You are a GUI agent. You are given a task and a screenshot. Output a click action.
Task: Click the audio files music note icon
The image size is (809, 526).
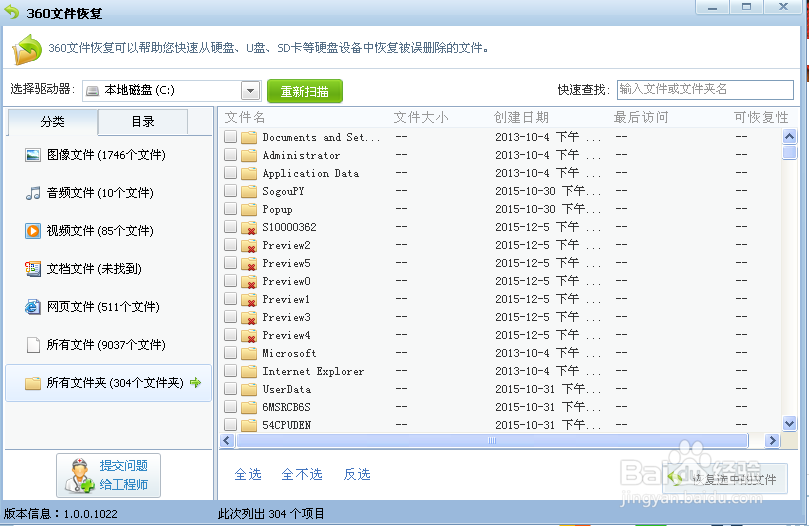click(33, 193)
